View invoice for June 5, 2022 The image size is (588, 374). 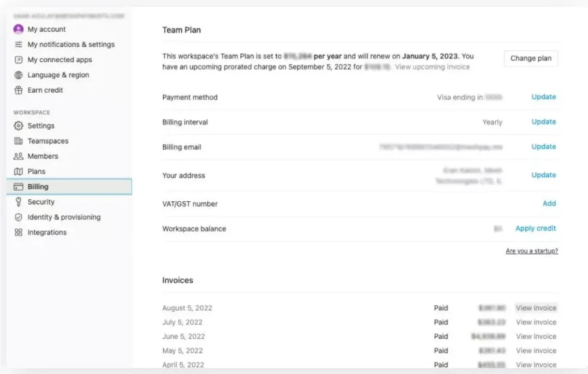[x=536, y=337]
